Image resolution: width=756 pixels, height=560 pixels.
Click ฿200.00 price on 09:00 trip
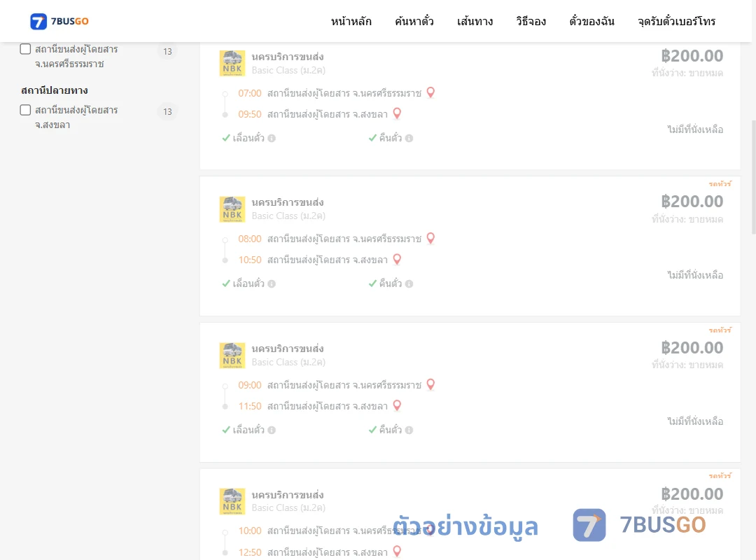pyautogui.click(x=692, y=348)
